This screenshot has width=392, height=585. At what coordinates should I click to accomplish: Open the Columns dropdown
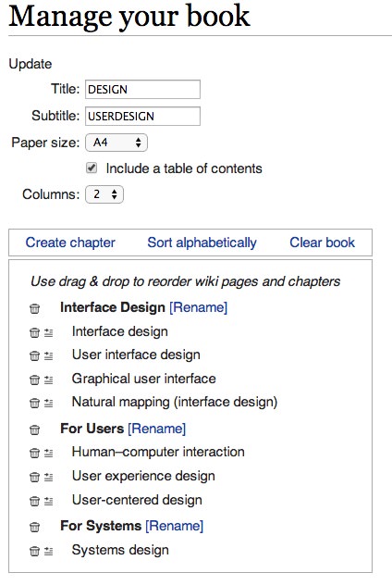click(104, 194)
